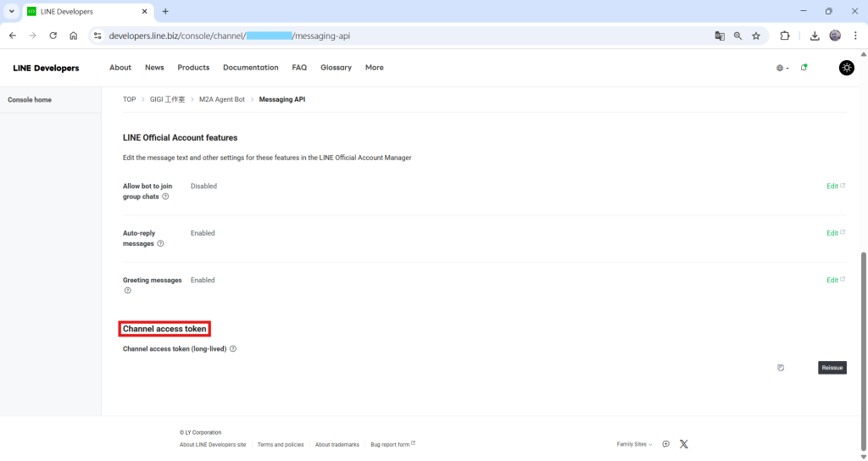Open help for Channel access token (long-lived)
The image size is (868, 461).
[x=233, y=348]
